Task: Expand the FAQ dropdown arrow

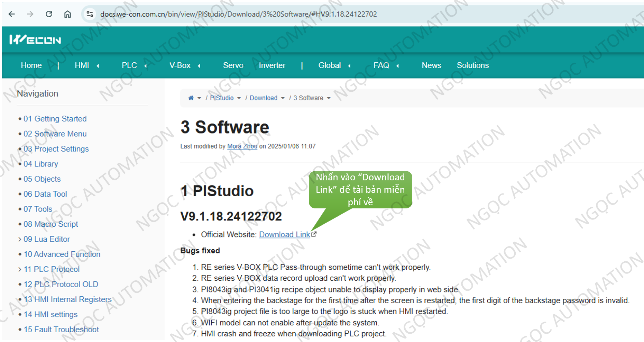Action: point(398,66)
